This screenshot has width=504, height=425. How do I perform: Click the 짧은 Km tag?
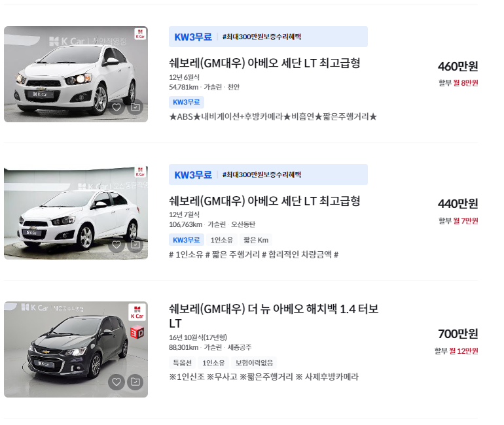point(256,240)
